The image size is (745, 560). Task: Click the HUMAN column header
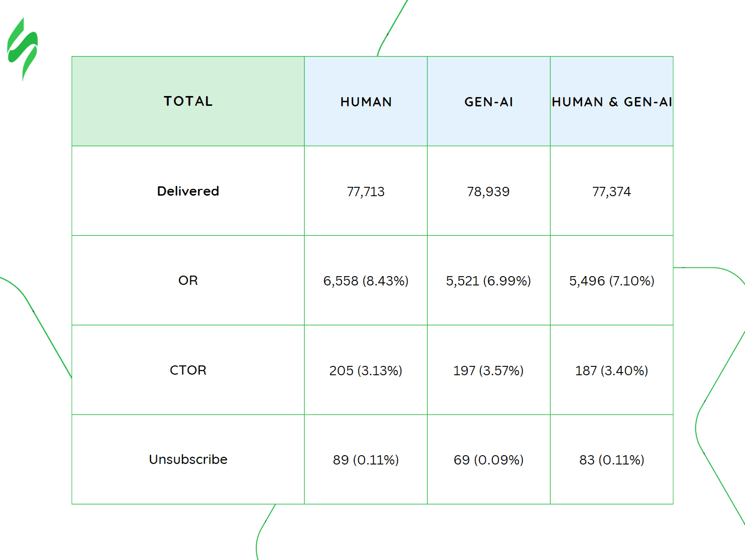[366, 102]
